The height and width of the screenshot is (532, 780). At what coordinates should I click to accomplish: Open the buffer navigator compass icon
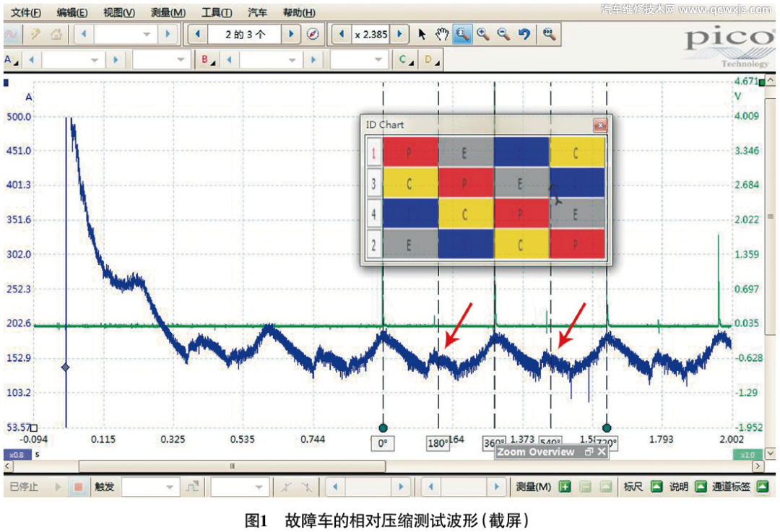313,34
